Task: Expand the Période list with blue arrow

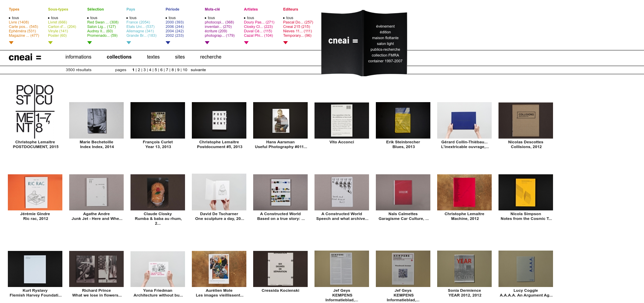Action: click(168, 43)
